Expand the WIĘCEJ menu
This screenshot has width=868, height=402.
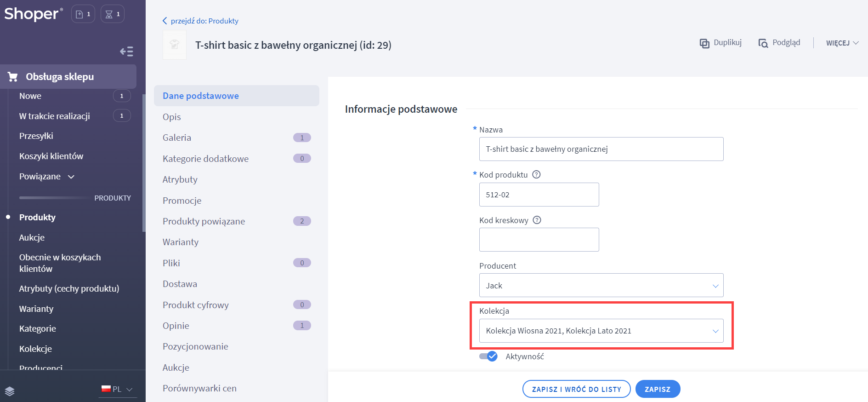(842, 43)
